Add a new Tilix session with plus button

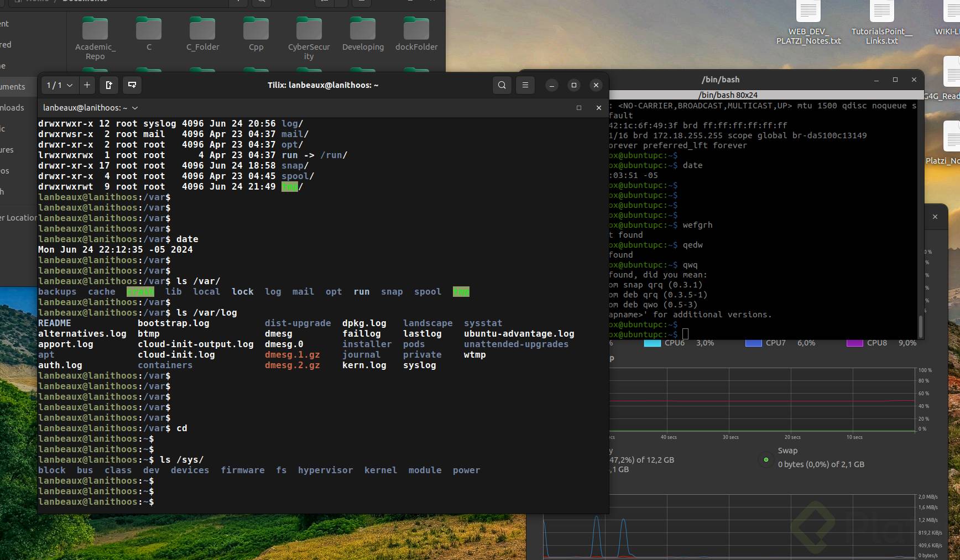[87, 85]
